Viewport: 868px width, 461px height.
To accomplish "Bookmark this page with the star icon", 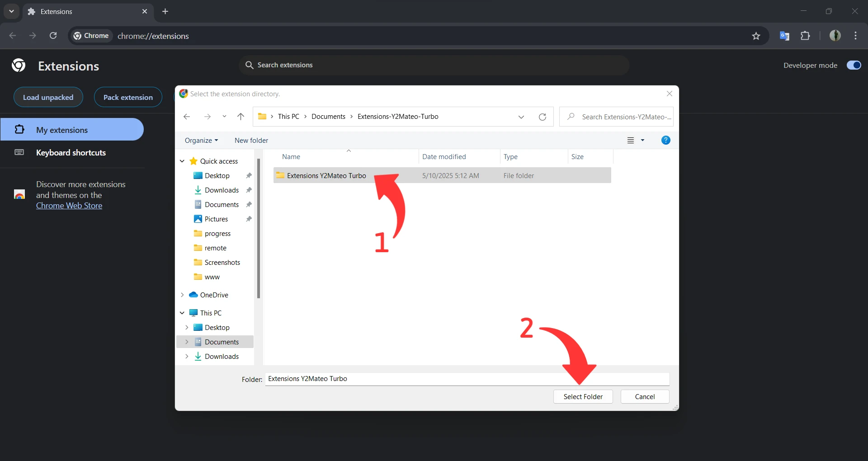I will tap(756, 36).
